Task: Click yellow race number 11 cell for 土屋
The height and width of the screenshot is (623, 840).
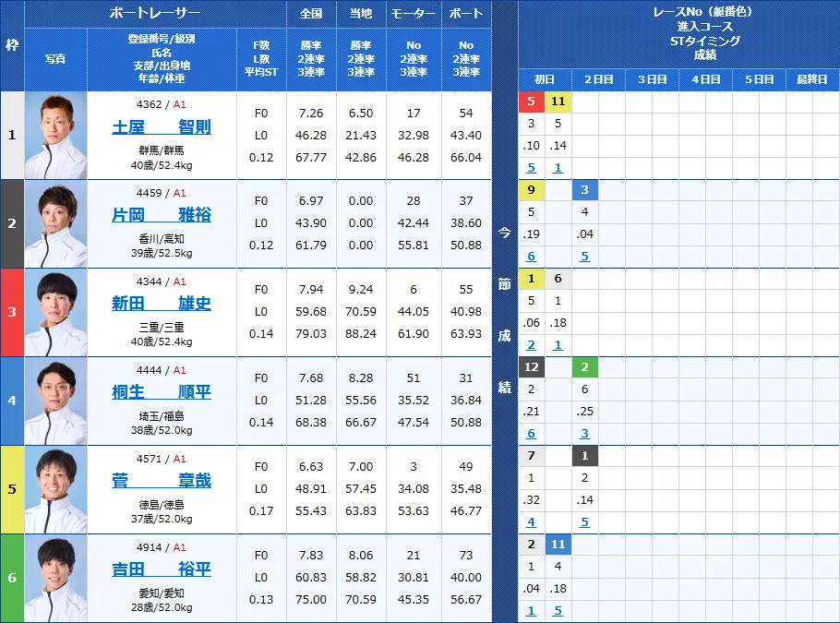Action: pyautogui.click(x=558, y=102)
